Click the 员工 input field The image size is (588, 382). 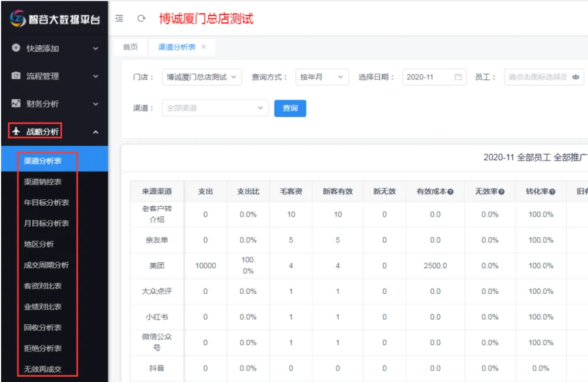pyautogui.click(x=537, y=77)
